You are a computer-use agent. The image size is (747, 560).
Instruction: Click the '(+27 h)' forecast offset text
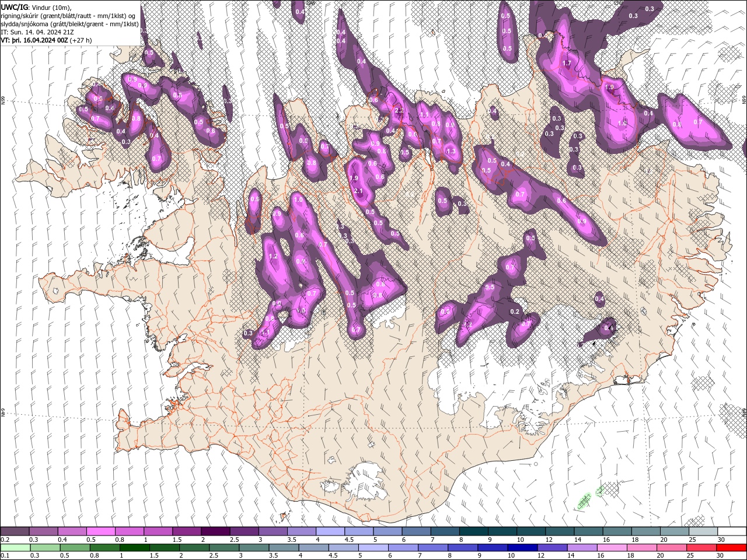(x=81, y=40)
